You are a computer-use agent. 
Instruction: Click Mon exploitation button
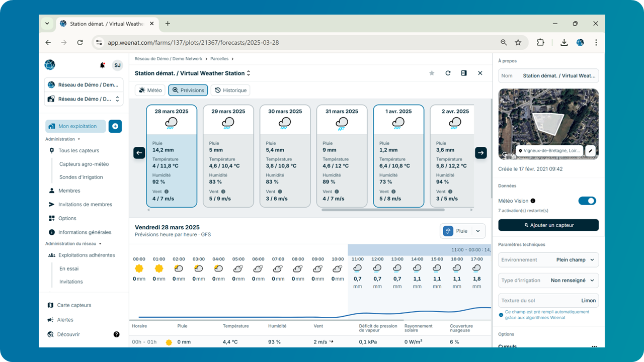(75, 126)
